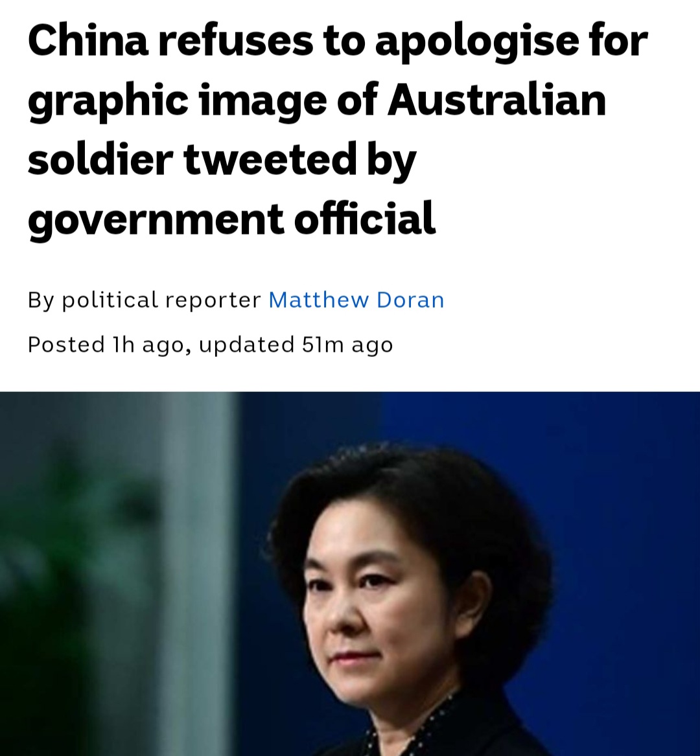Click the word 'tweeted' in the headline
Viewport: 700px width, 756px height.
[270, 159]
